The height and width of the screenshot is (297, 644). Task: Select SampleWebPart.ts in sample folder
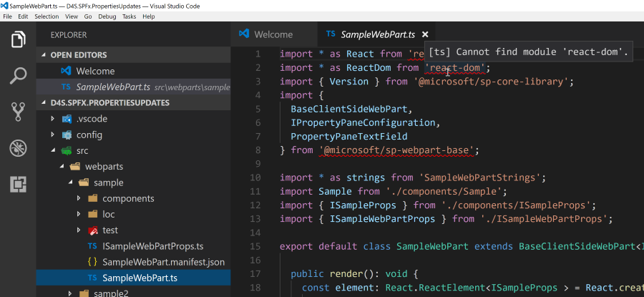click(134, 278)
